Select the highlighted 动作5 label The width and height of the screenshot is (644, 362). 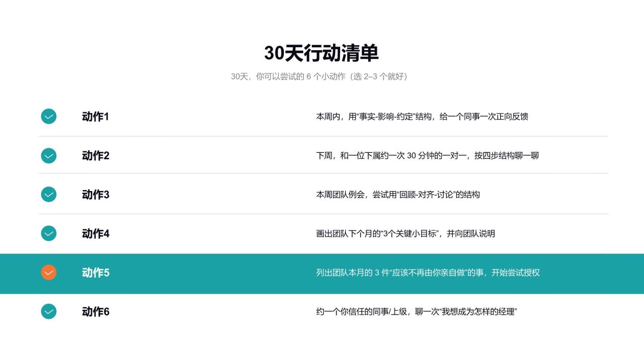coord(96,273)
